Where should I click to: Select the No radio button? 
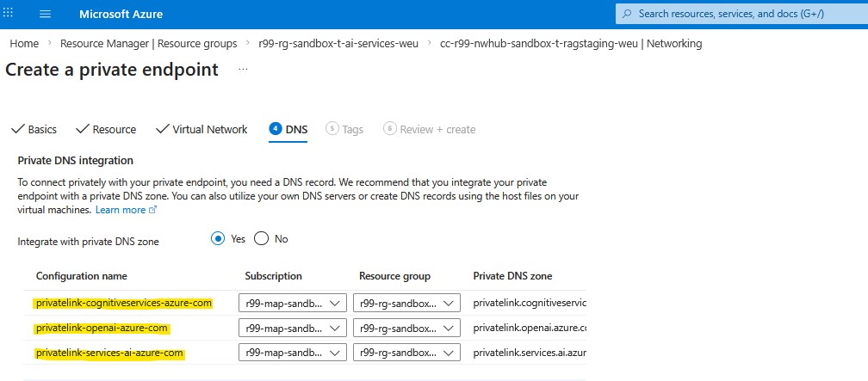pos(262,239)
